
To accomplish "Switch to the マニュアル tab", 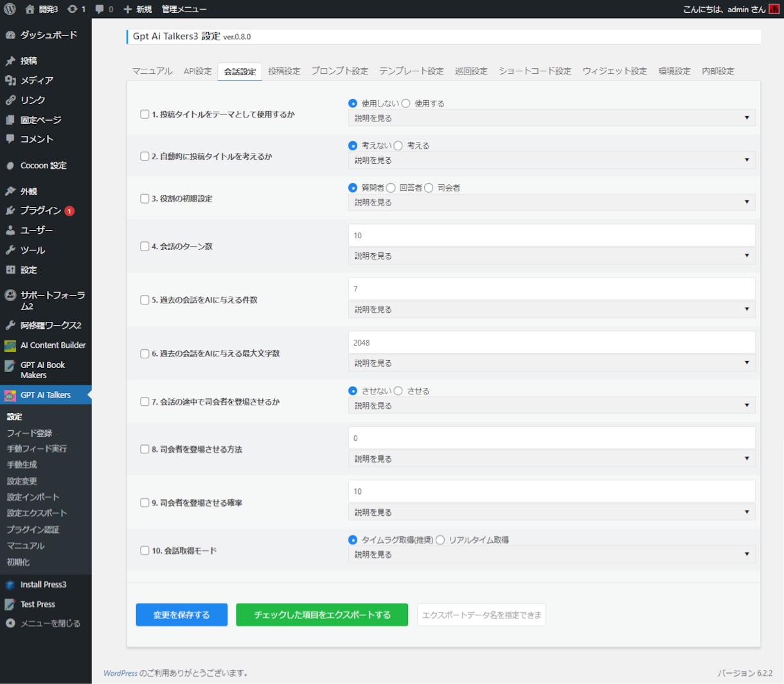I will 152,71.
